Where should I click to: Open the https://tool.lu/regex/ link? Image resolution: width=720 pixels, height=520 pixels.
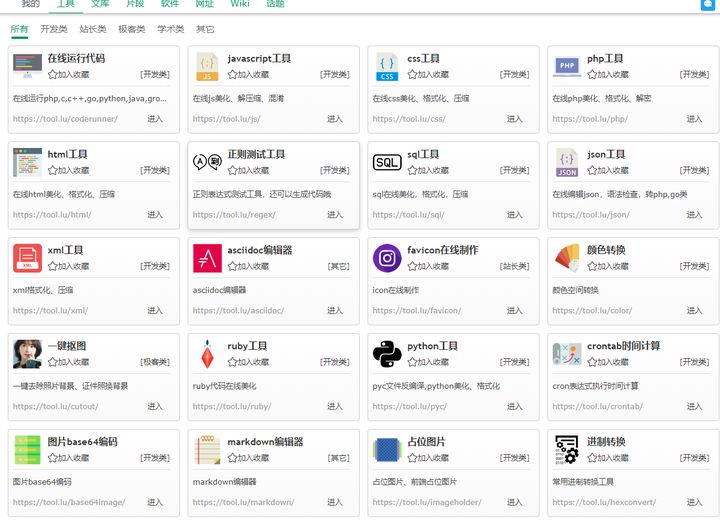click(234, 215)
